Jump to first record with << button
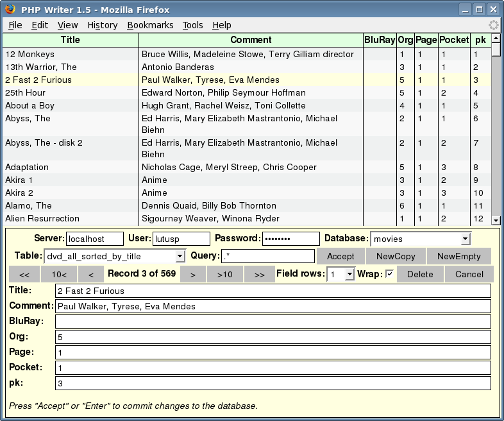The width and height of the screenshot is (504, 421). click(x=24, y=275)
